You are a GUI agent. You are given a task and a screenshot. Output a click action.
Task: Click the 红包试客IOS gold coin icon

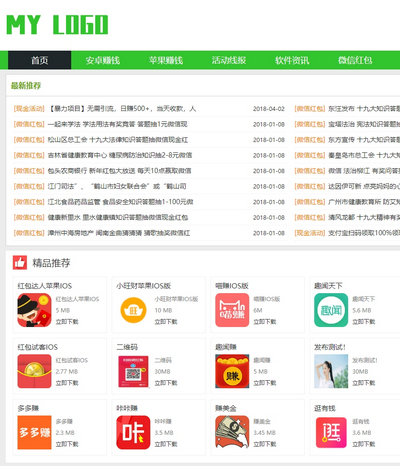click(x=34, y=371)
